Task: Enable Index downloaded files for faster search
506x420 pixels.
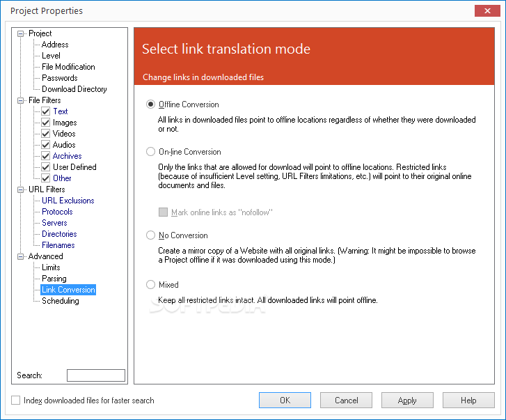Action: [16, 400]
